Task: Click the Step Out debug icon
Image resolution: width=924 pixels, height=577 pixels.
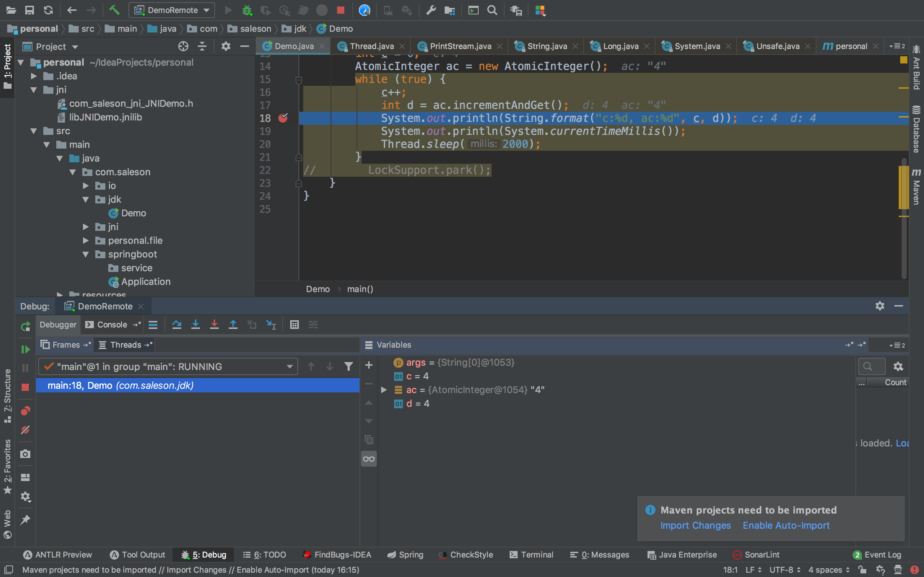Action: click(x=233, y=324)
